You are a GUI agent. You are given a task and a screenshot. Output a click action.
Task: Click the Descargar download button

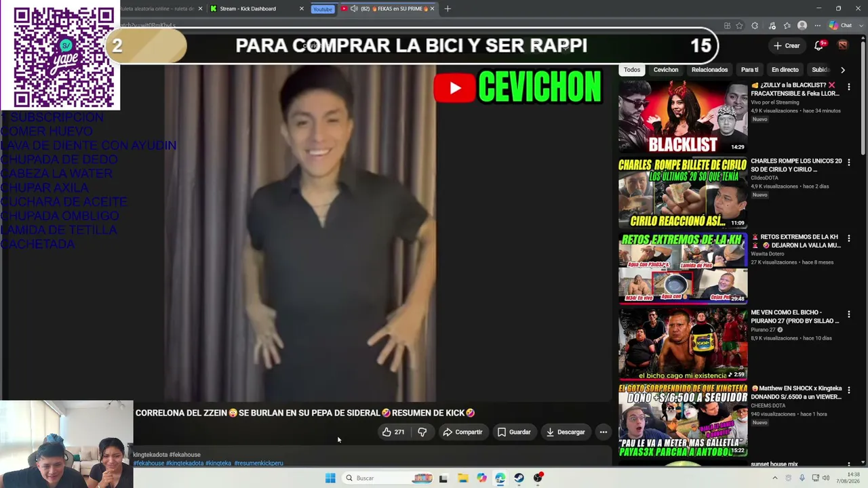tap(566, 432)
